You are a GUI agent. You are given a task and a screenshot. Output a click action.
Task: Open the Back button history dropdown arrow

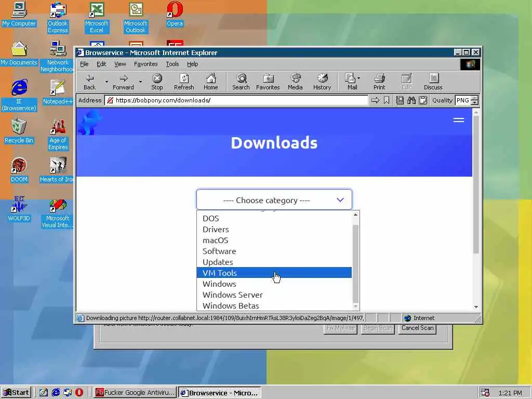coord(107,82)
